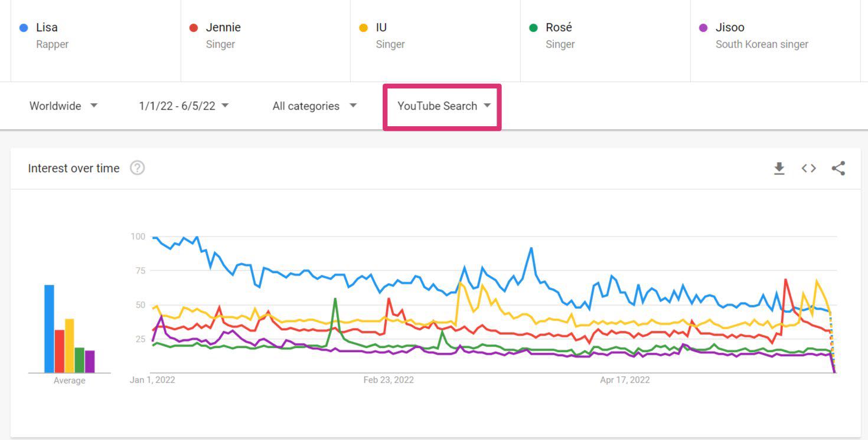Click the blue dot next to Lisa
The image size is (868, 440).
24,28
